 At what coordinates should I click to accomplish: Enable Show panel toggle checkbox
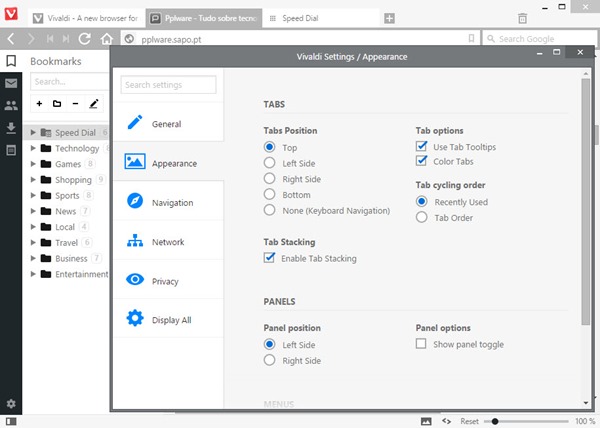(x=421, y=343)
